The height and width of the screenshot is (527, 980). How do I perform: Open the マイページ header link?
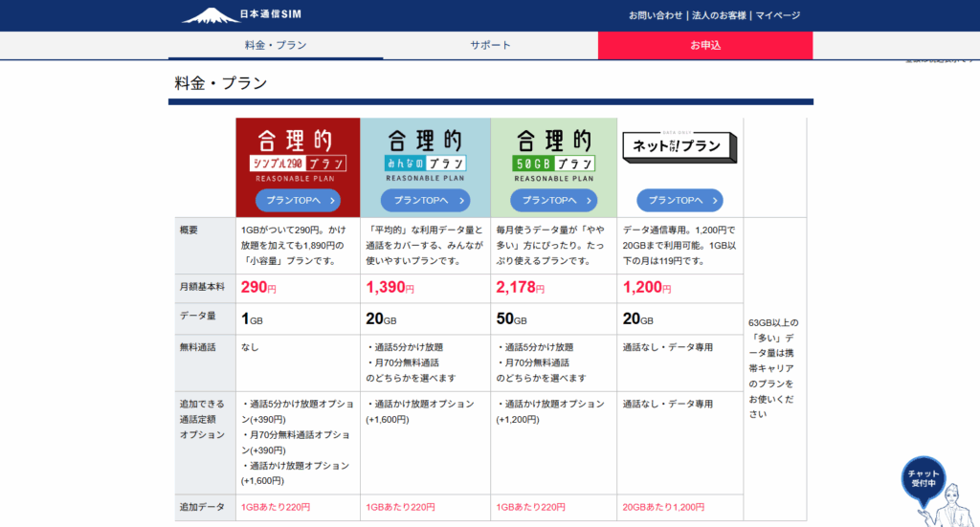[x=777, y=15]
